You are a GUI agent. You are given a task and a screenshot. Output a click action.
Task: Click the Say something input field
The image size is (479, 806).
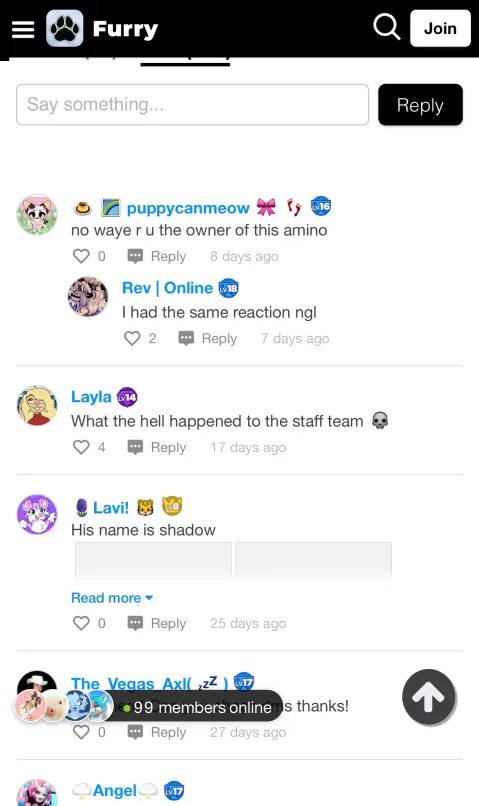192,105
